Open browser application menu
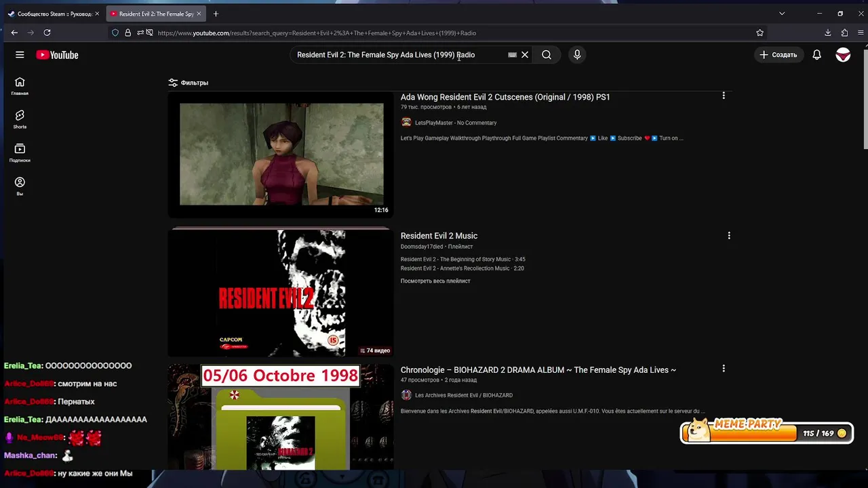Viewport: 868px width, 488px height. 860,33
